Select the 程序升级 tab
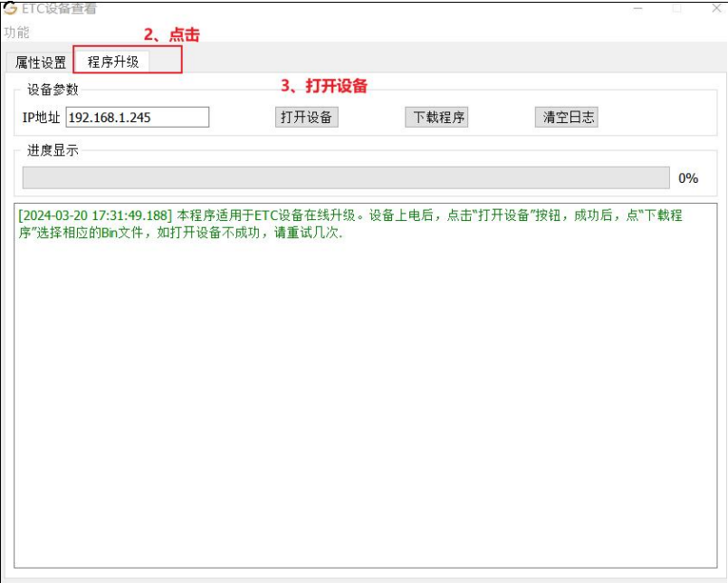 (113, 62)
